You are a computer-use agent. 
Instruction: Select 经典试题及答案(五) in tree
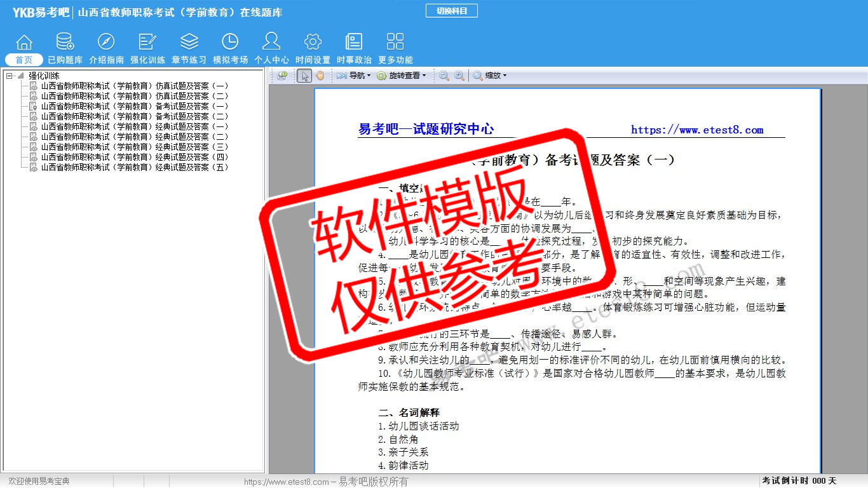134,167
